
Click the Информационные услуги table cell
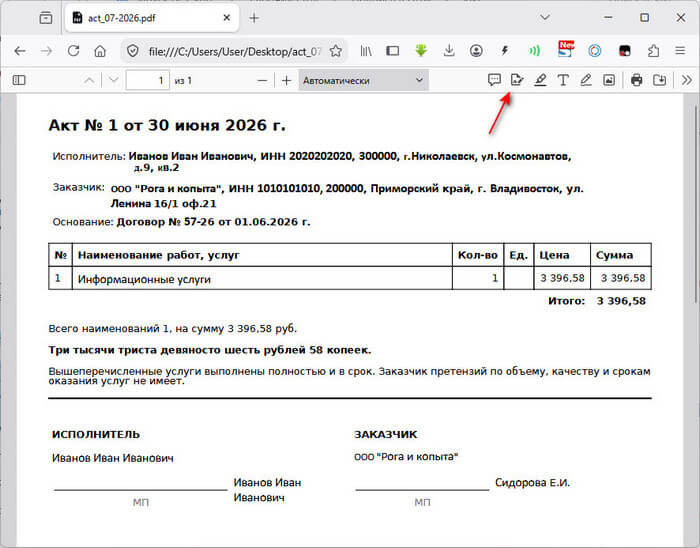tap(262, 278)
